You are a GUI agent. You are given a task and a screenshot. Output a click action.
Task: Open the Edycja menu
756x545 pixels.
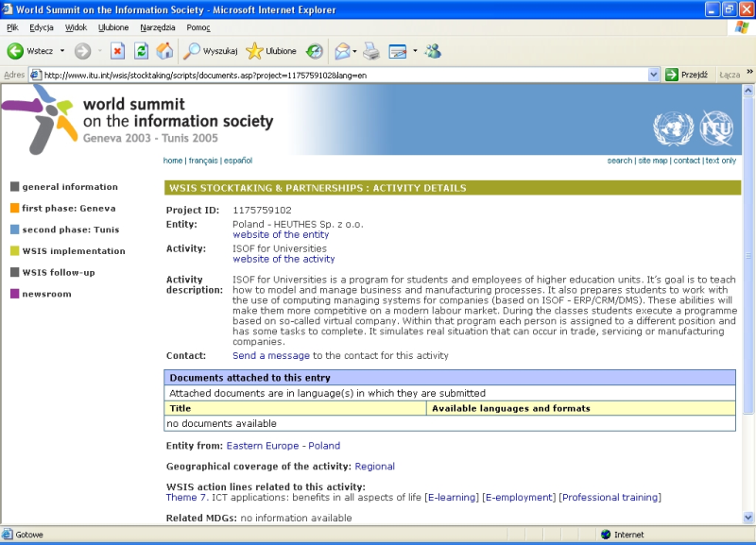pos(42,27)
